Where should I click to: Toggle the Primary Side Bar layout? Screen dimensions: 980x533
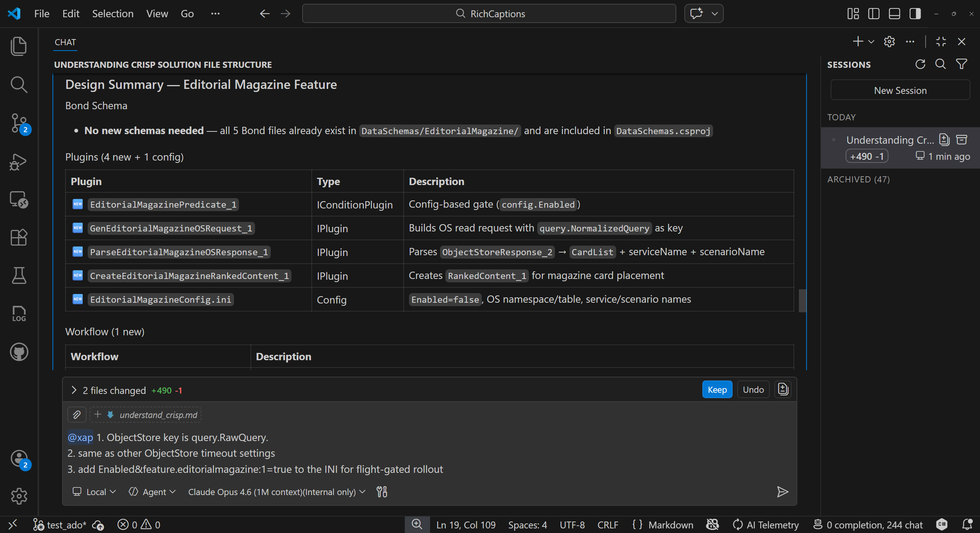[x=874, y=14]
